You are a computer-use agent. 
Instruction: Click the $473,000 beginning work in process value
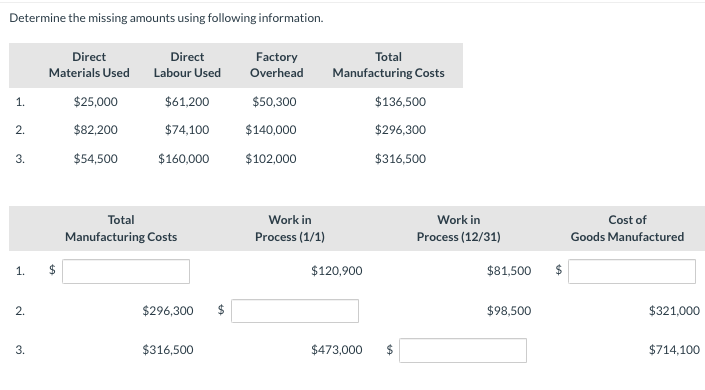click(337, 350)
